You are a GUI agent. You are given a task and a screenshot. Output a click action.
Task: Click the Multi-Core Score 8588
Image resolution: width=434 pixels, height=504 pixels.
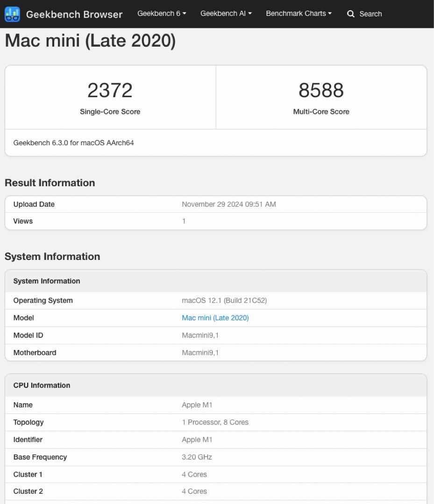click(x=321, y=90)
